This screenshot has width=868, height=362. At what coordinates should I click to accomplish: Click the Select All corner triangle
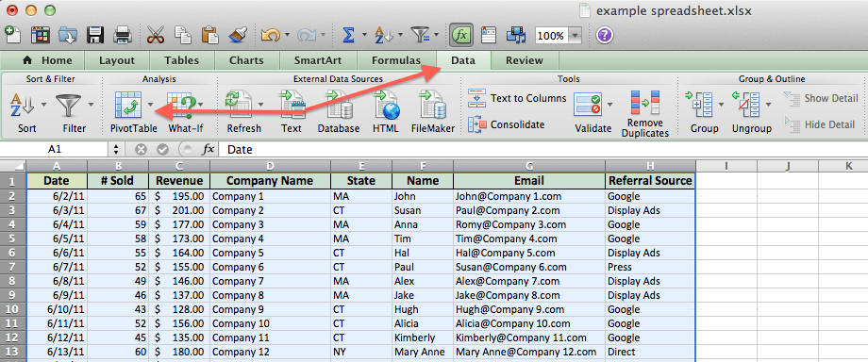(x=13, y=166)
